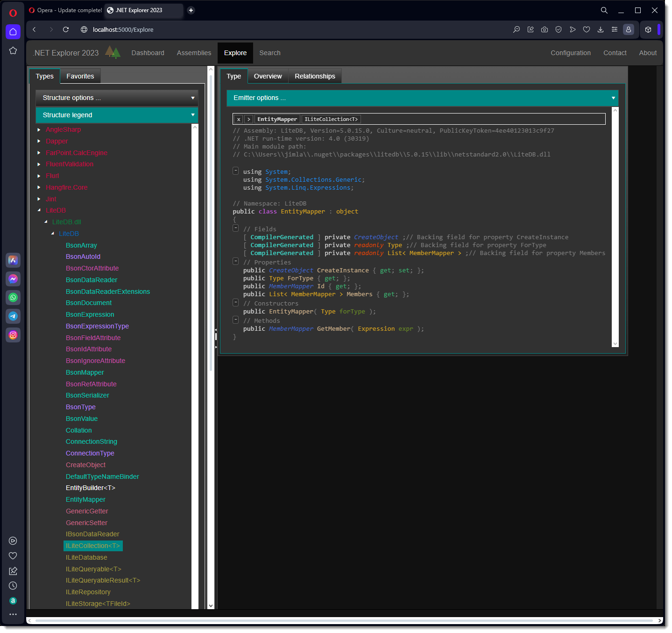Collapse the Fields section
Image resolution: width=672 pixels, height=633 pixels.
236,228
